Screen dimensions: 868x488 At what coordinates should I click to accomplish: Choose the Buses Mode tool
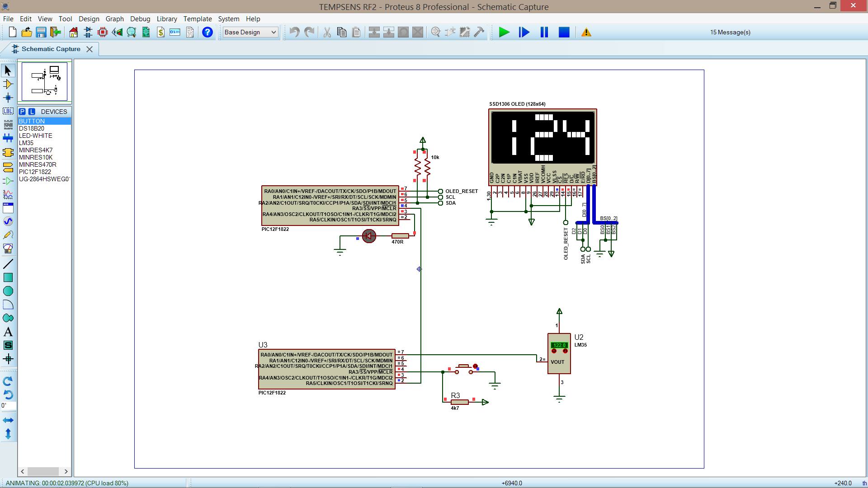point(8,138)
